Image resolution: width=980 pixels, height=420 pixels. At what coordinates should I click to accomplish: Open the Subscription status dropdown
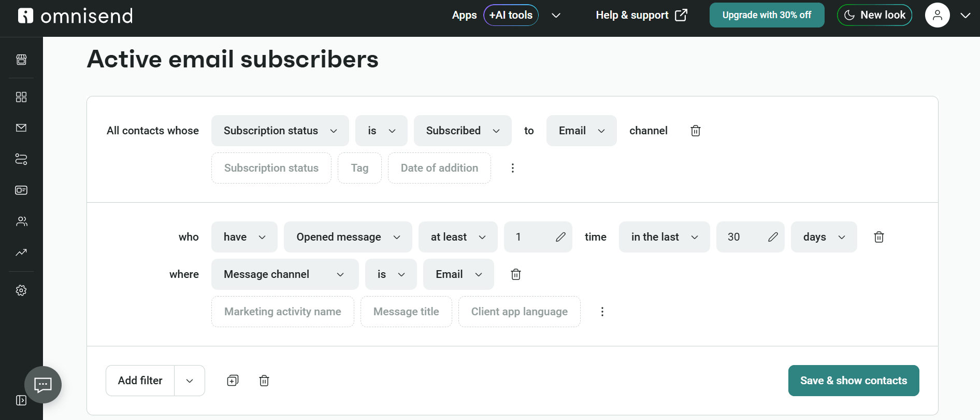[280, 131]
